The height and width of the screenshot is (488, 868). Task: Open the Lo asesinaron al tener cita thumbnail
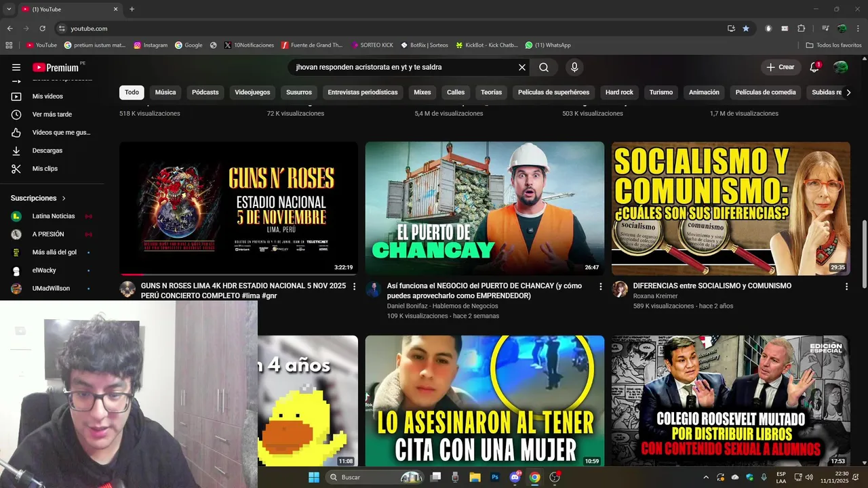click(x=485, y=401)
